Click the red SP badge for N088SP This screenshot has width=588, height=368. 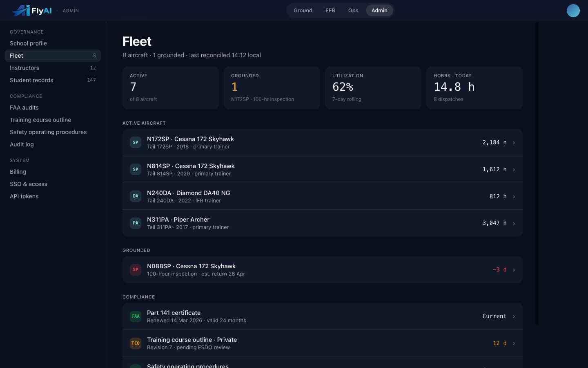136,269
